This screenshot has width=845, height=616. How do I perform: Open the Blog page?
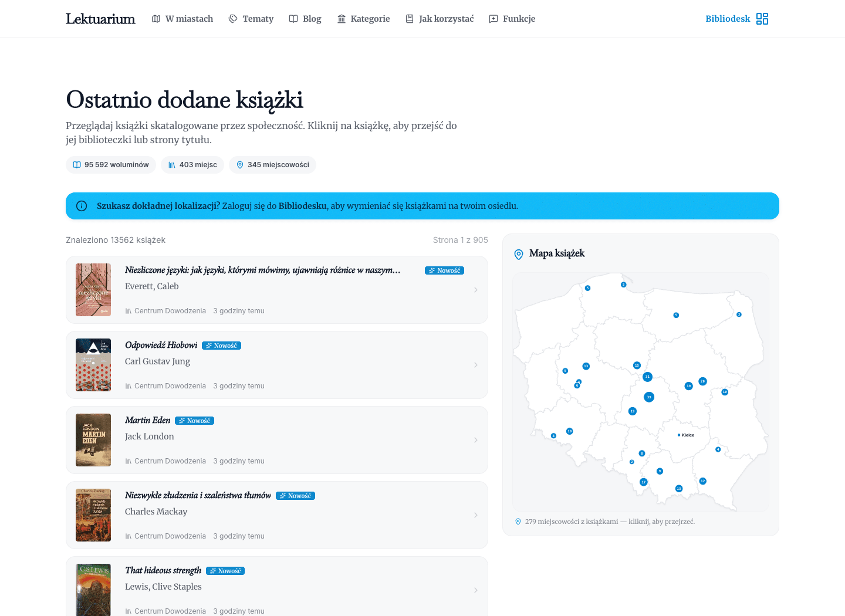pos(305,19)
